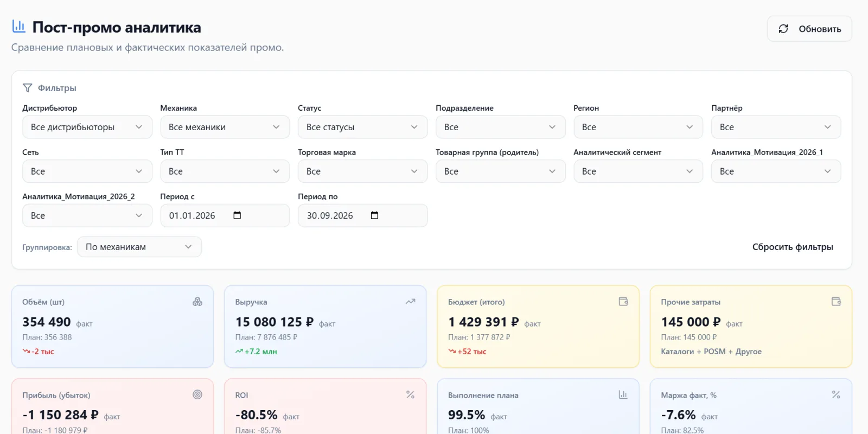Open the Тип ТТ dropdown
The width and height of the screenshot is (868, 434).
225,171
